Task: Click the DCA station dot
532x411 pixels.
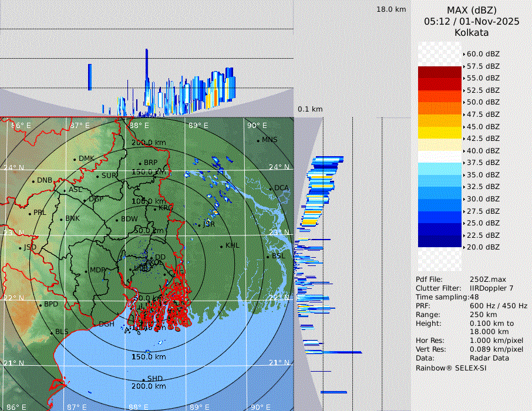Action: point(271,188)
